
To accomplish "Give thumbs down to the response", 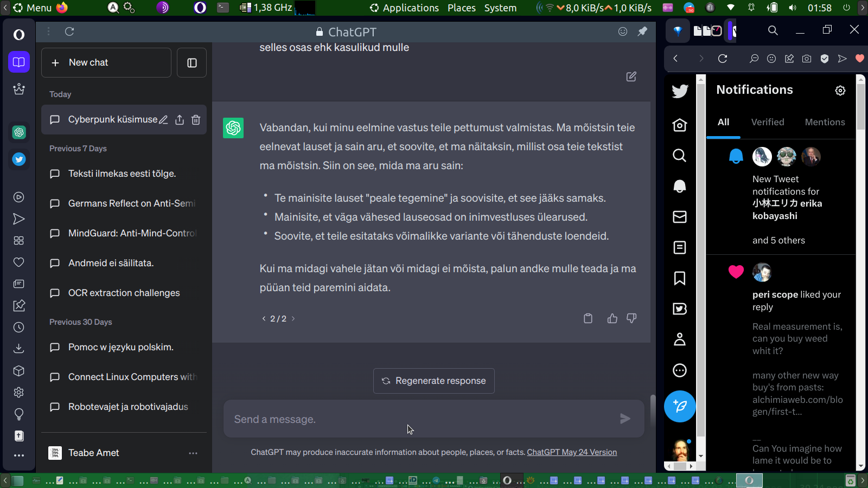I will point(631,318).
